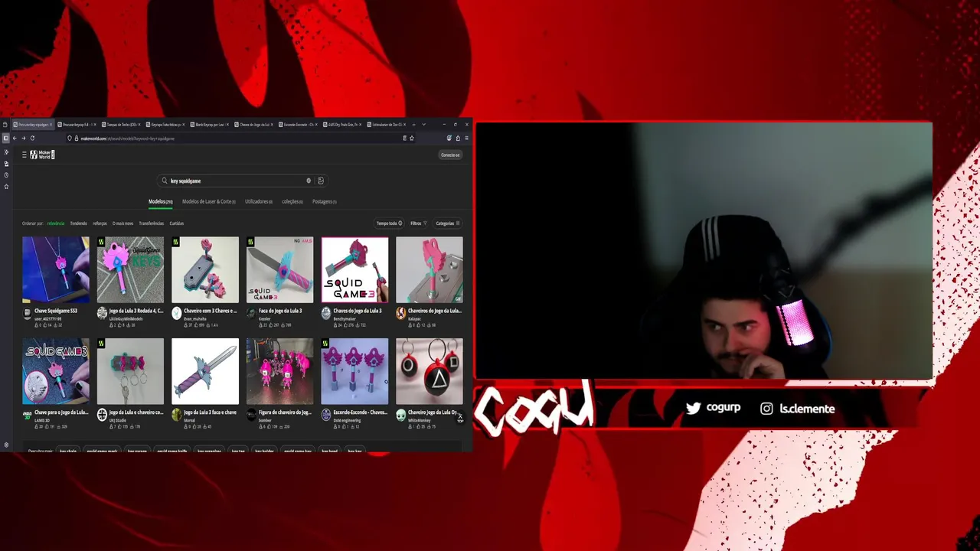The height and width of the screenshot is (551, 980).
Task: Sort results by Transferências
Action: (x=152, y=223)
